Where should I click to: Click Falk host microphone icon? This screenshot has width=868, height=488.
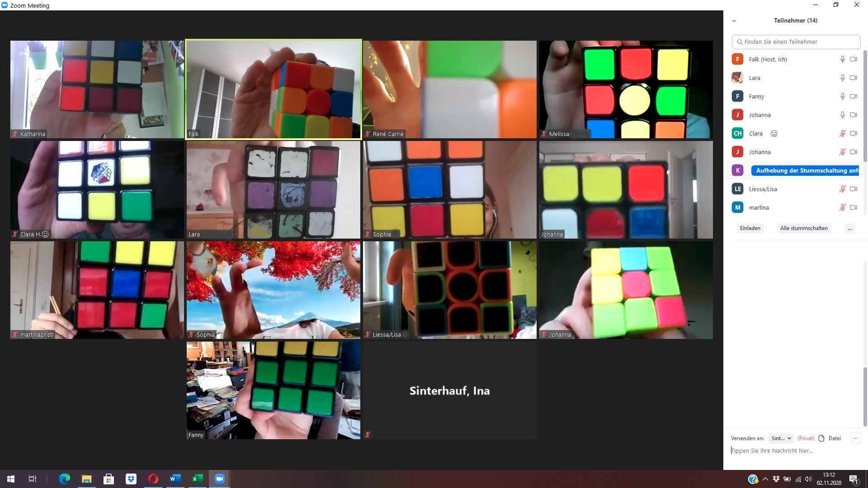pyautogui.click(x=842, y=59)
